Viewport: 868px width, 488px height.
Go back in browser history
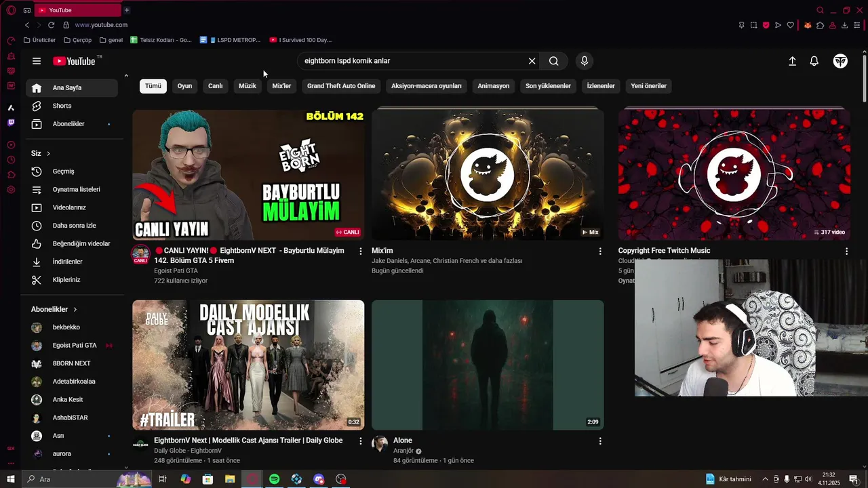coord(27,25)
